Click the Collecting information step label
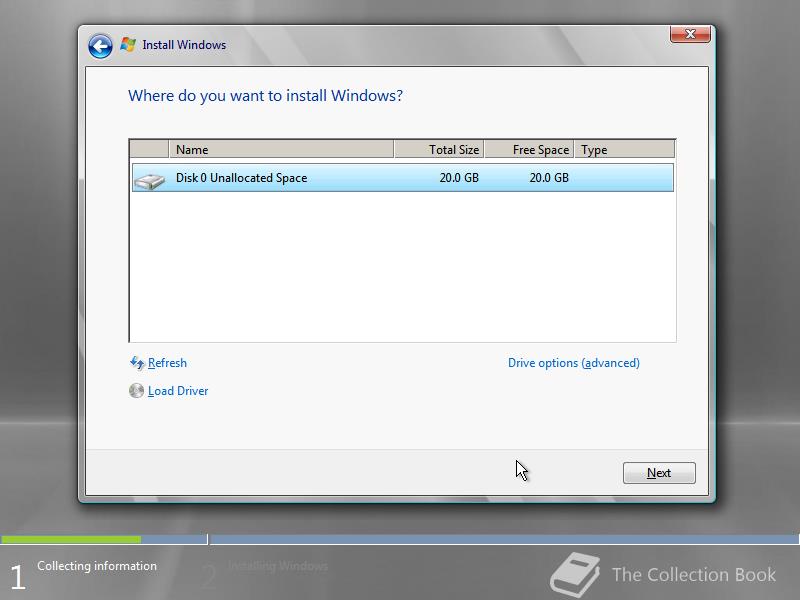The image size is (800, 600). (97, 566)
